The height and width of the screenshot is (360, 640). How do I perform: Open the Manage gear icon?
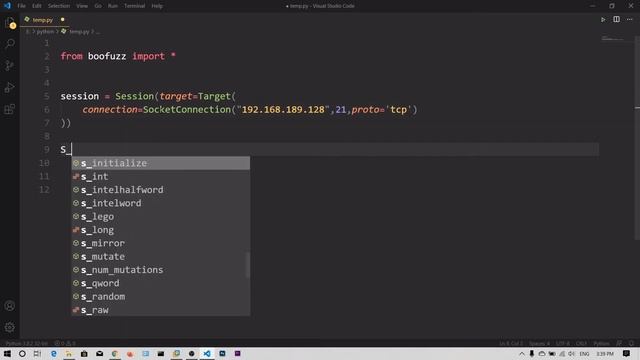click(x=10, y=327)
